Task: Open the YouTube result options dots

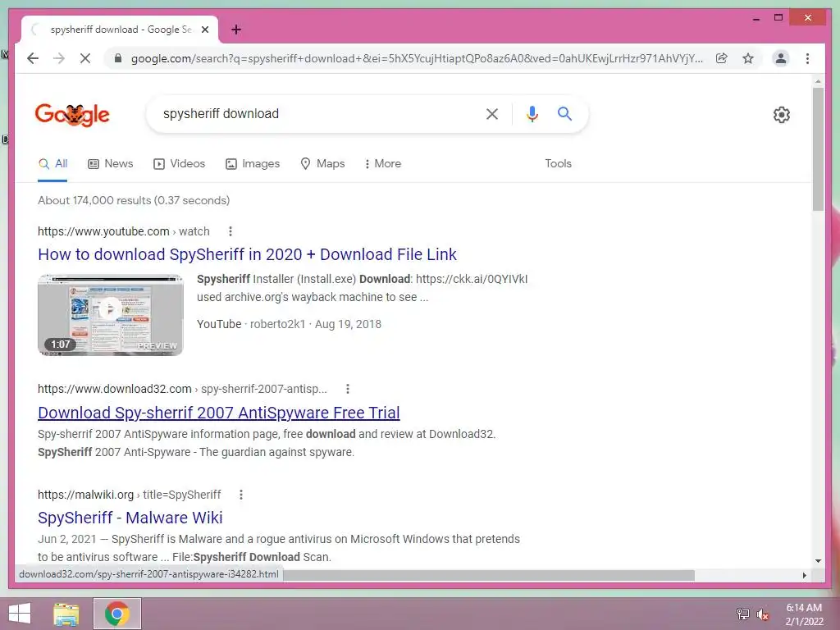Action: pos(231,231)
